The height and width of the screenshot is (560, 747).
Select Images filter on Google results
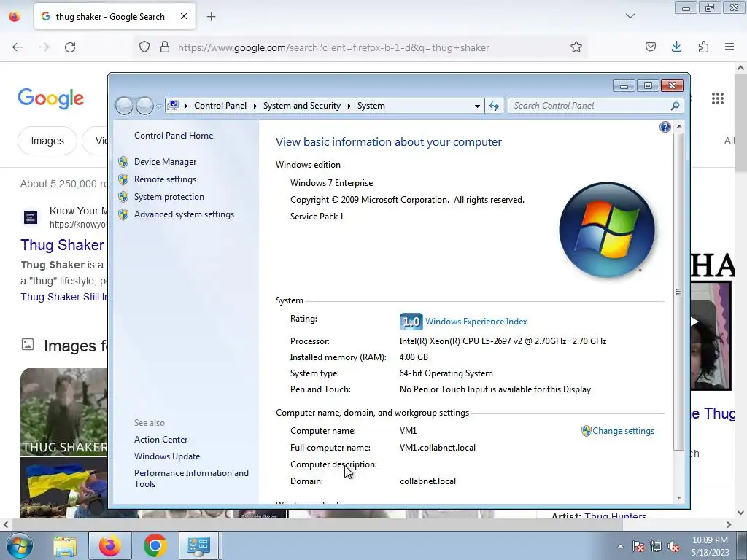pyautogui.click(x=47, y=141)
